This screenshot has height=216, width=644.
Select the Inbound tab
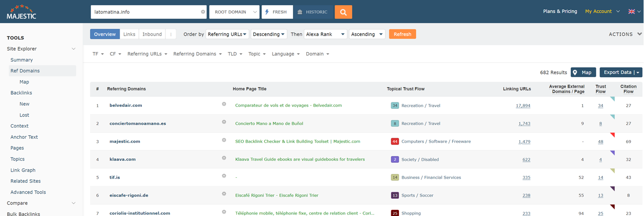(x=152, y=34)
